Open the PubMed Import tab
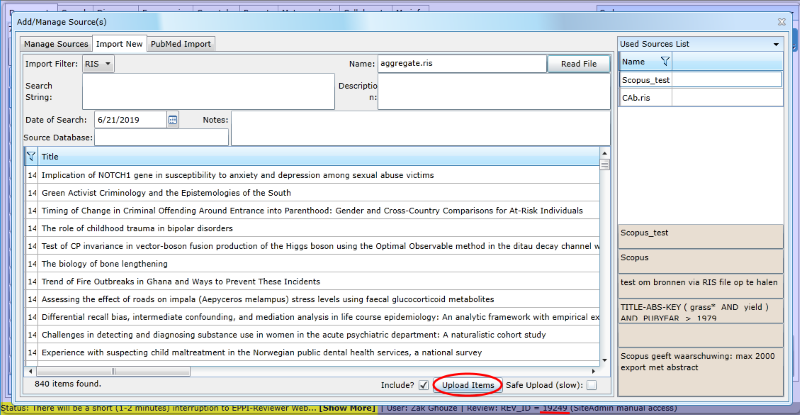800x415 pixels. 181,44
